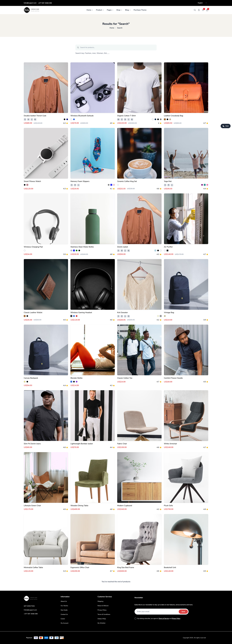
Task: Select size XL for Double-button Trench Coat
Action: (35, 119)
